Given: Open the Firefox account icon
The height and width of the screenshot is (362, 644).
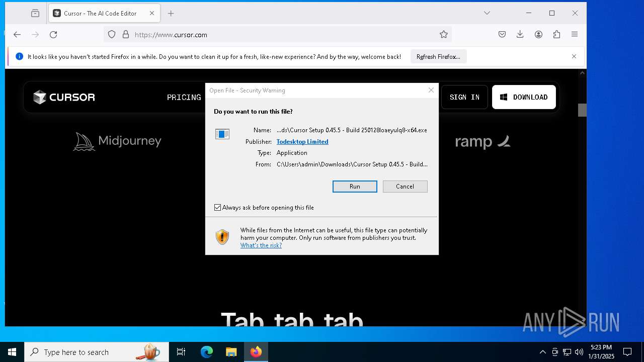Looking at the screenshot, I should [538, 35].
